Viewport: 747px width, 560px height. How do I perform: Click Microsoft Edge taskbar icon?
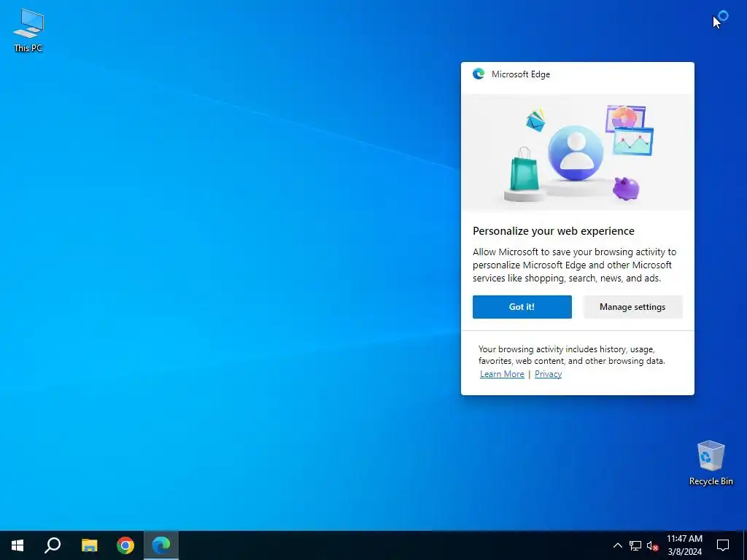[x=161, y=545]
